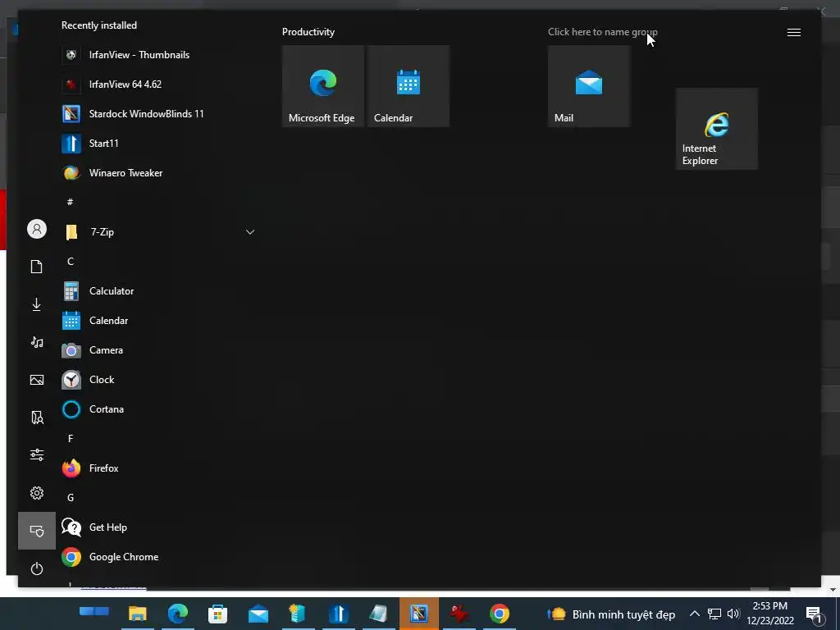
Task: Open Microsoft Edge from the taskbar
Action: click(x=178, y=614)
